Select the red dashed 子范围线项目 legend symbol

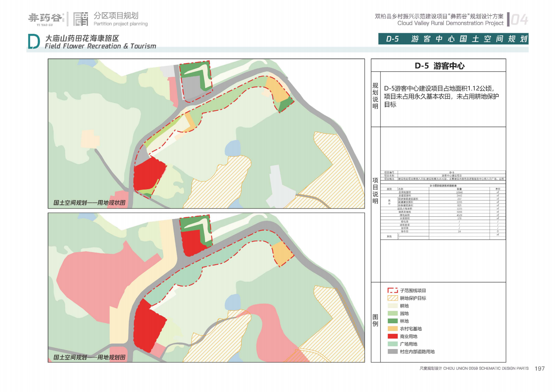click(392, 290)
